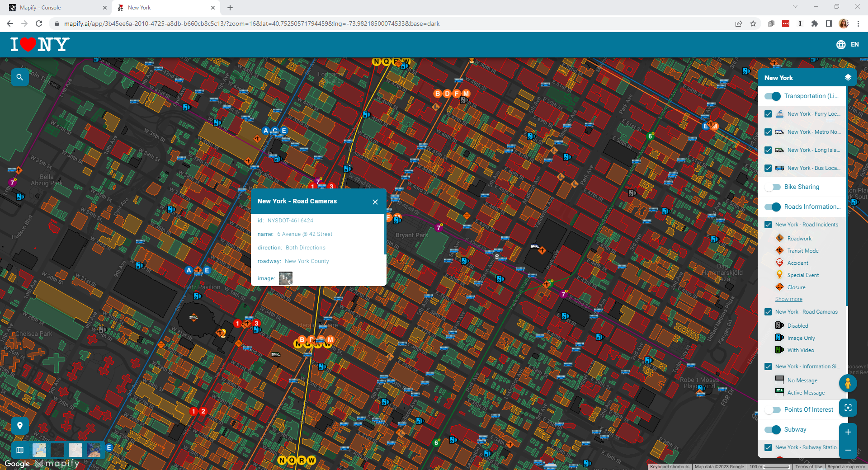Viewport: 868px width, 470px height.
Task: Toggle the basemap selector map icon
Action: (20, 450)
